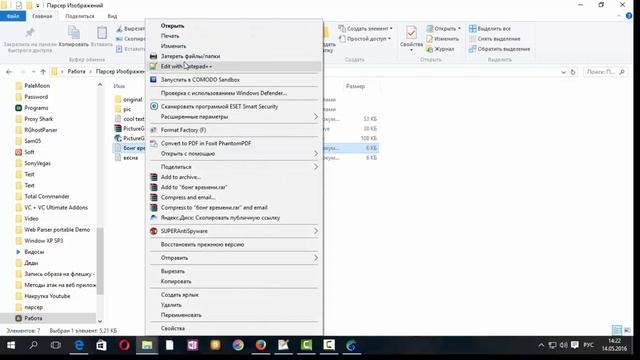Click Снять выделение button
Image resolution: width=640 pixels, height=360 pixels.
click(x=494, y=39)
